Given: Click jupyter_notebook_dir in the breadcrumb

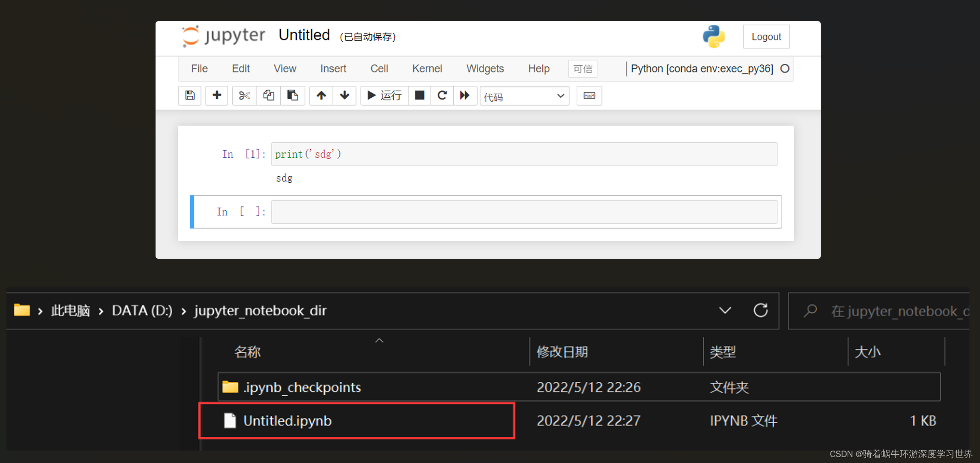Looking at the screenshot, I should point(260,311).
